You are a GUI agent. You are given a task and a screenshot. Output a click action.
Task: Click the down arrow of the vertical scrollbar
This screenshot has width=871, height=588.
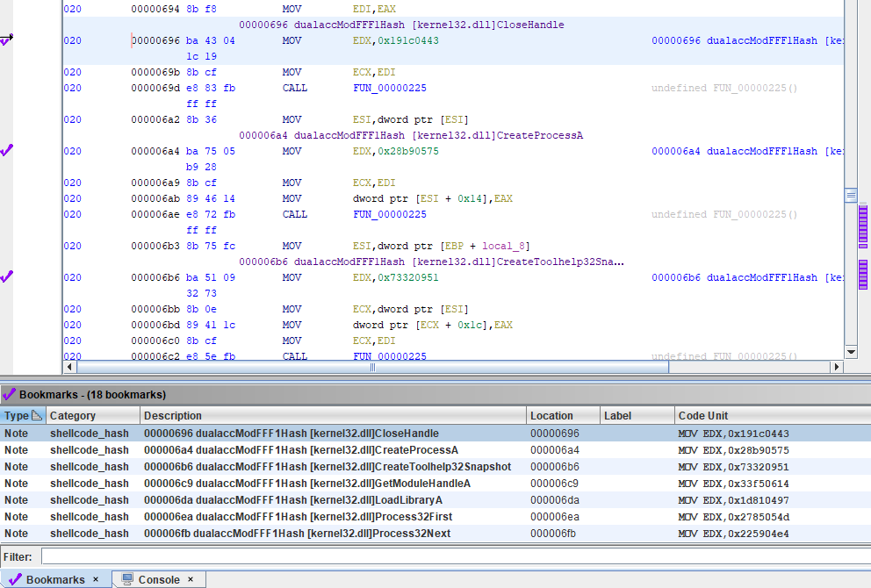click(x=851, y=352)
